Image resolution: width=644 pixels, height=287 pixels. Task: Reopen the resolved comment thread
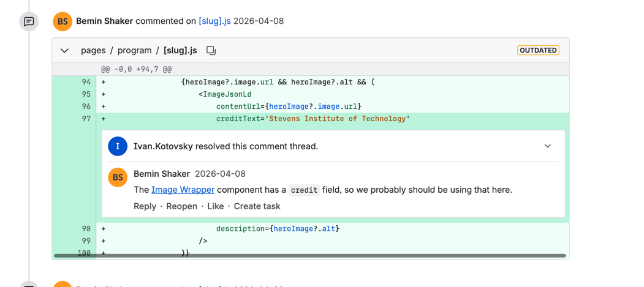182,206
